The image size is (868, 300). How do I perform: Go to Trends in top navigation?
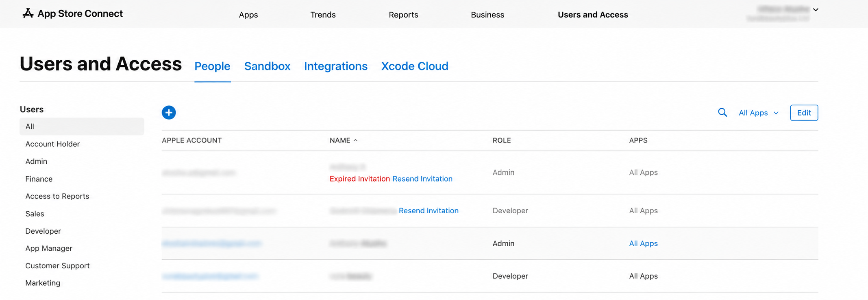[x=323, y=15]
